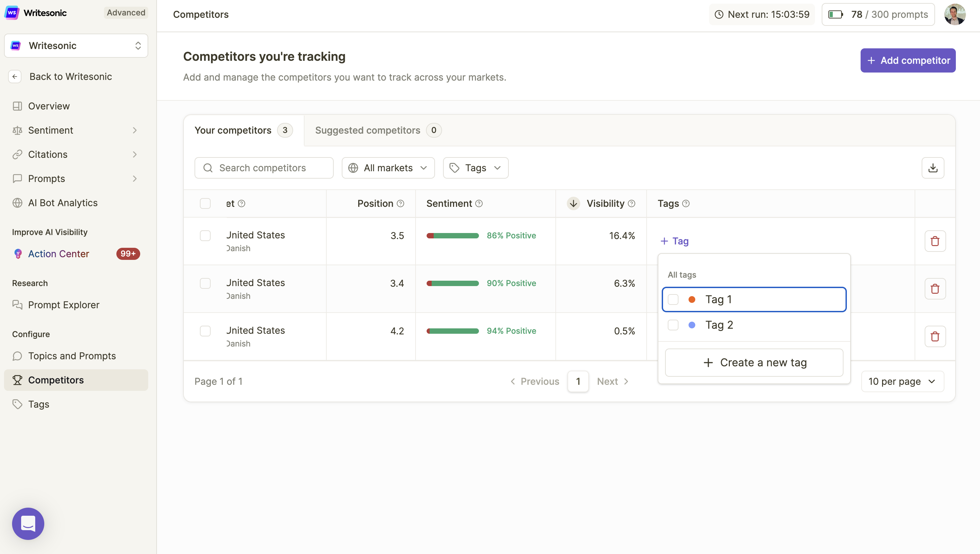The width and height of the screenshot is (980, 554).
Task: Open AI Bot Analytics from sidebar
Action: (x=62, y=202)
